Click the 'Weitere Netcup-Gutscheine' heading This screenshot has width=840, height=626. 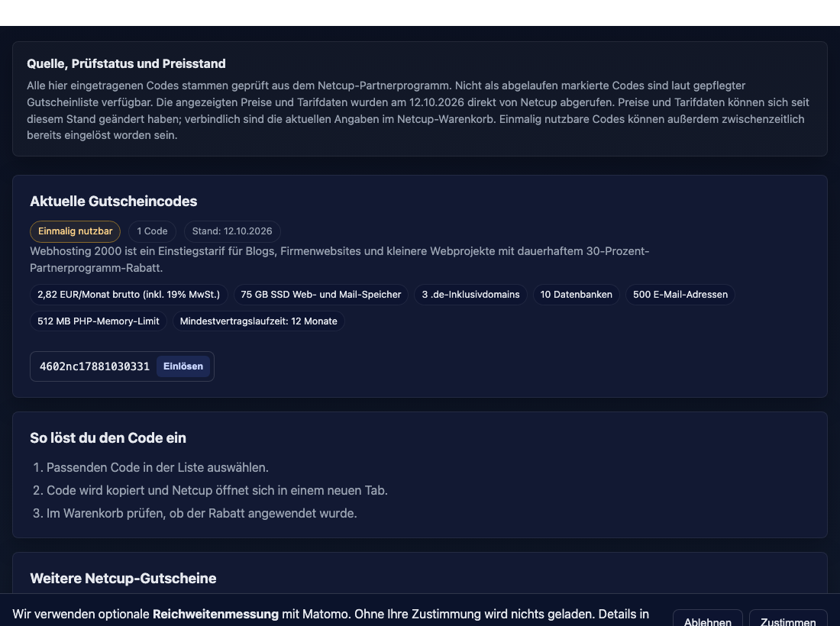(x=123, y=579)
